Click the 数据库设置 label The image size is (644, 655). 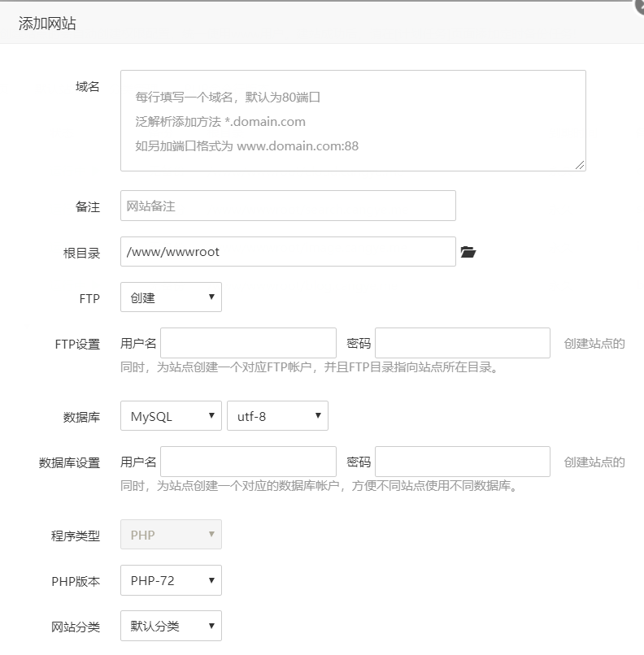click(69, 463)
